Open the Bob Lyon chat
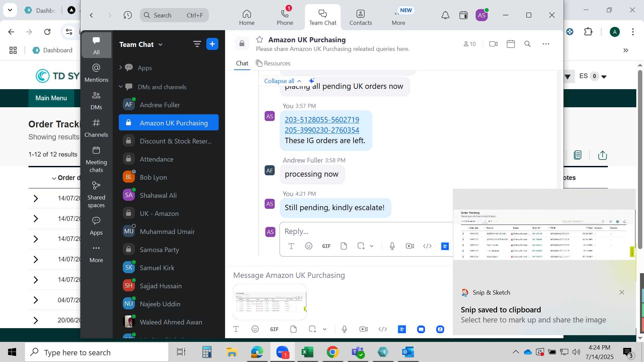The width and height of the screenshot is (644, 362). (x=169, y=177)
